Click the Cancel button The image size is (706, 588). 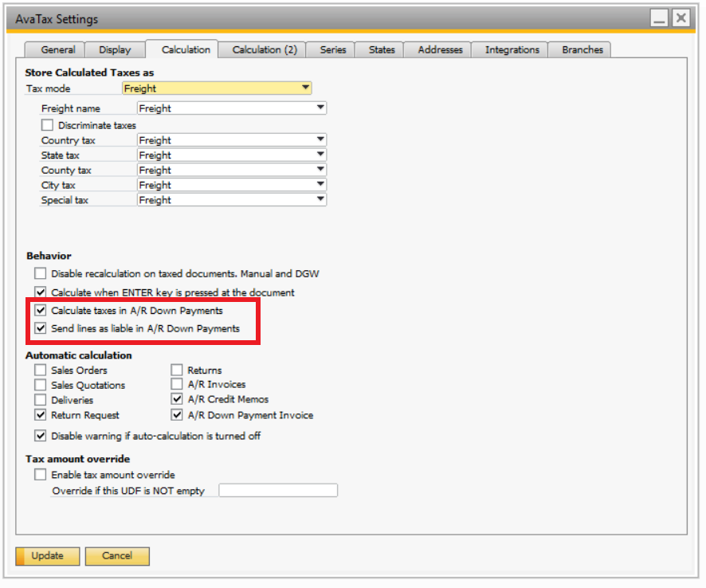coord(117,556)
